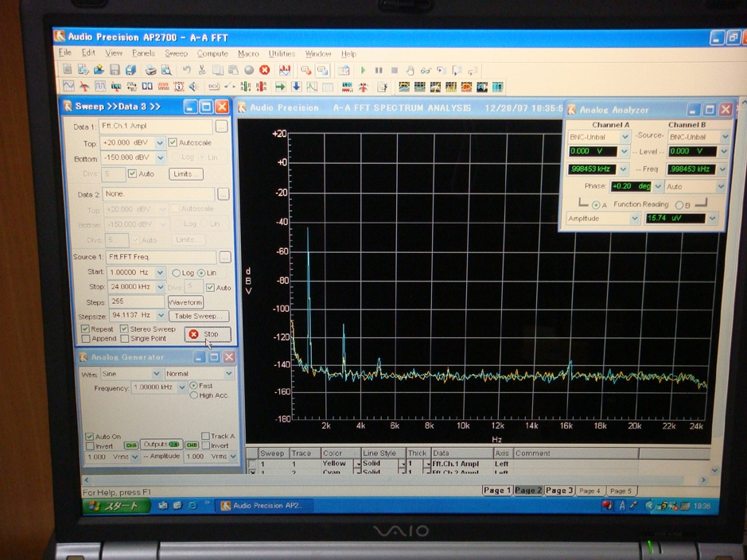747x560 pixels.
Task: Open Channel A BNC-Unbal source dropdown
Action: [625, 137]
